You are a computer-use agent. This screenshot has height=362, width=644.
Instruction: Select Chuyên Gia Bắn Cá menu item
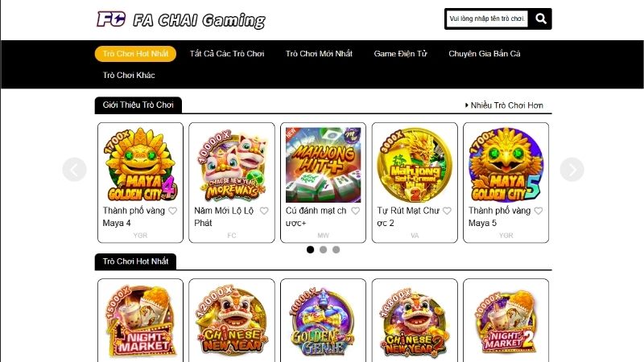pos(485,54)
